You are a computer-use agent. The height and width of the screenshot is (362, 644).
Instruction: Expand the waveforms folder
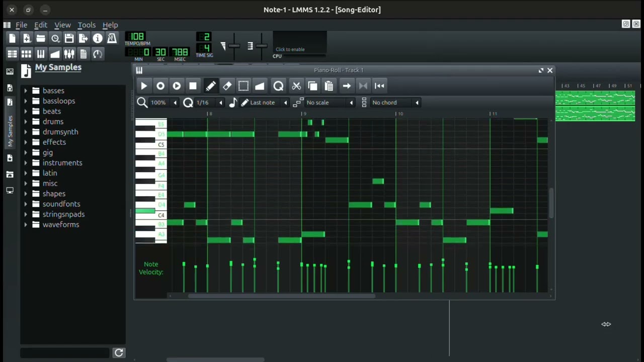26,225
